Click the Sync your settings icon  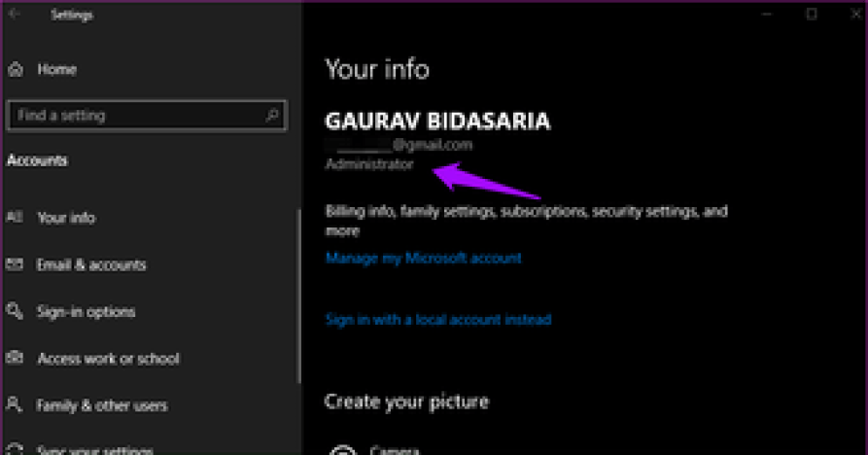pos(15,449)
